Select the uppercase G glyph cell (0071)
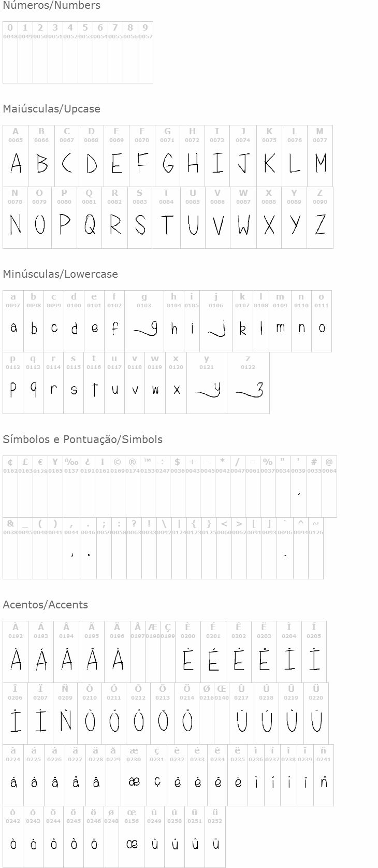Screen dimensions: 378x868 pyautogui.click(x=167, y=156)
